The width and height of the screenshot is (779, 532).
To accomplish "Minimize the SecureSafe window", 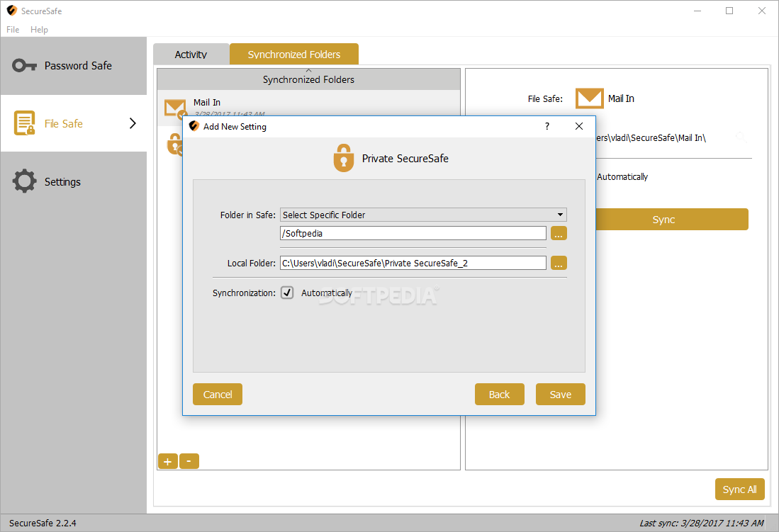I will click(x=697, y=11).
